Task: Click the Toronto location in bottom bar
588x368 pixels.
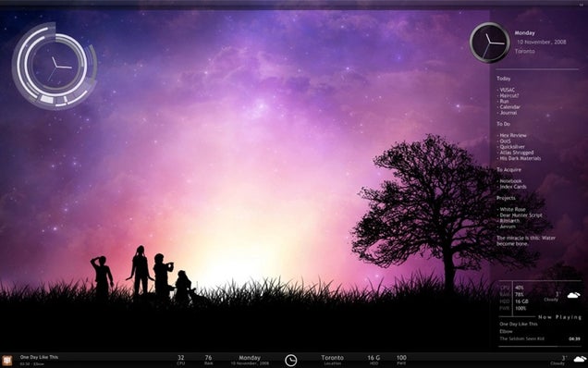Action: click(332, 360)
